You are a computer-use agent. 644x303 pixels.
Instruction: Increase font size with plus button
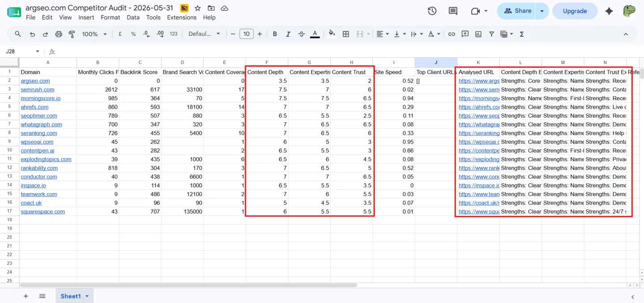(x=260, y=34)
